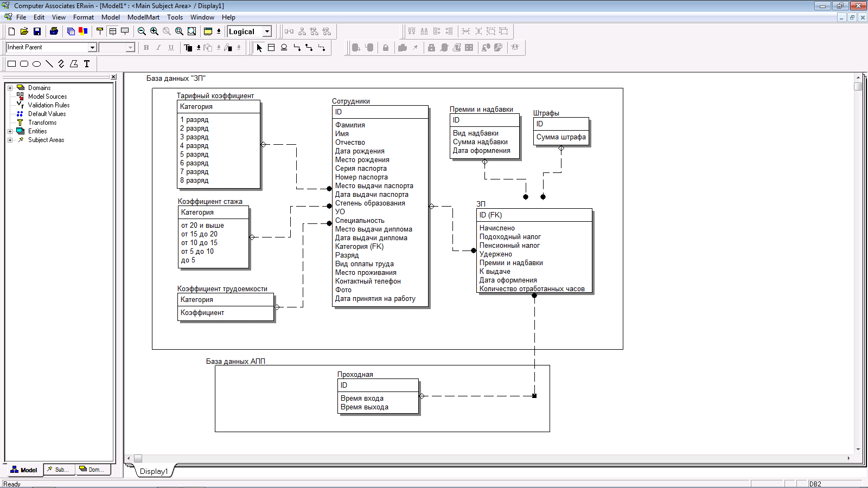Click the Время входа attribute
868x488 pixels.
click(362, 399)
